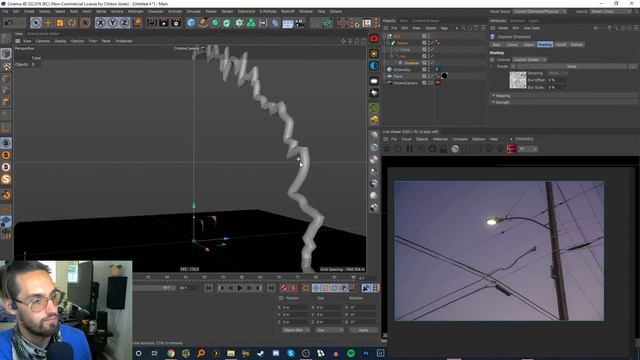Screen dimensions: 640x360
Task: Open the Octane menu in menu bar
Action: (336, 11)
